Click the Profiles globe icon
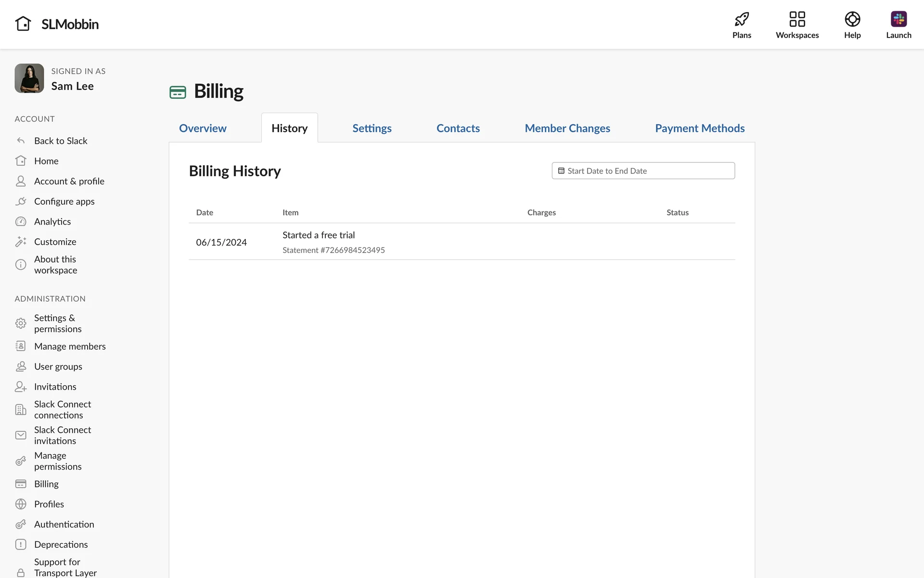 tap(21, 504)
